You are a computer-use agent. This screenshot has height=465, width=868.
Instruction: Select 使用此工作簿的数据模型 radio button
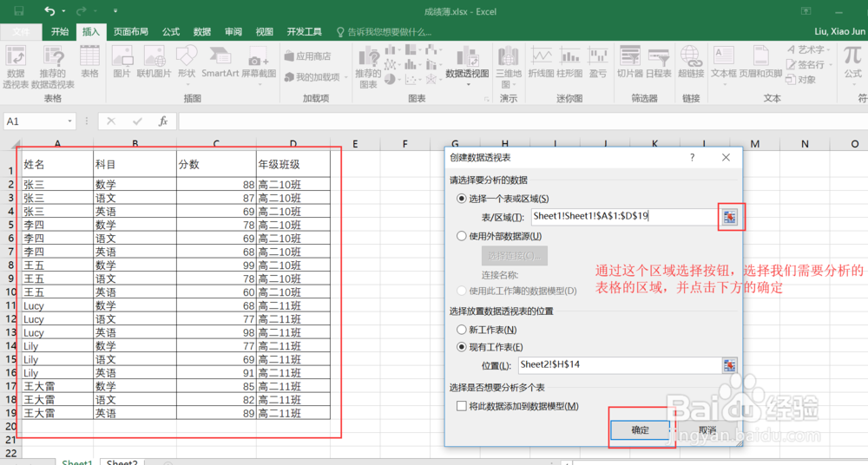461,291
